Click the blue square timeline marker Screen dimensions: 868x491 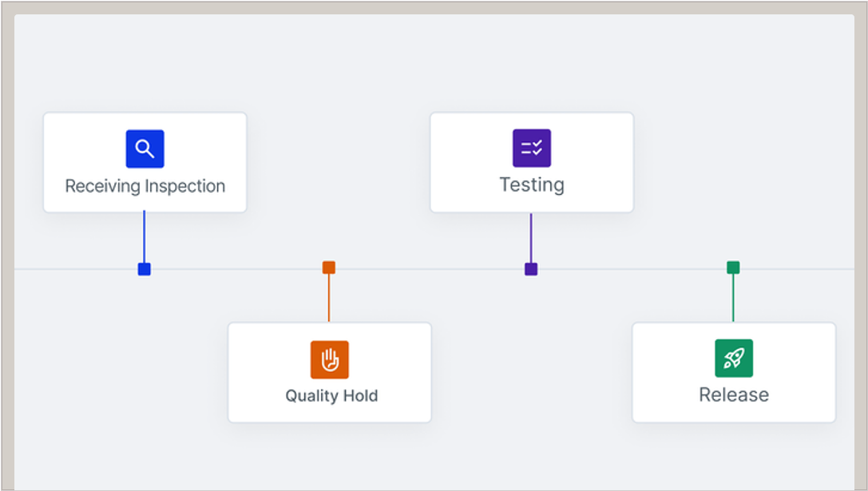(144, 269)
